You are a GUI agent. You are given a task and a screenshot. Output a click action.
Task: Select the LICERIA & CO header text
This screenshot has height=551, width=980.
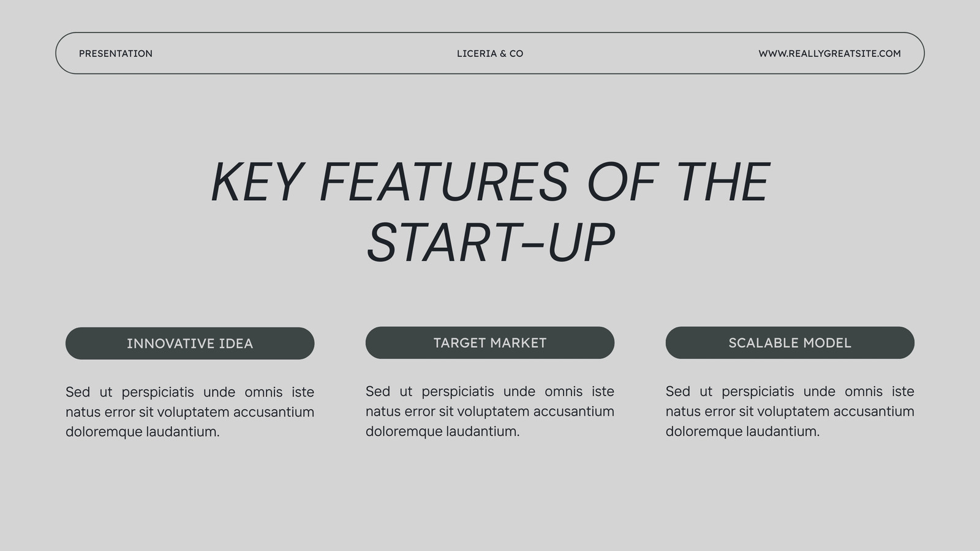coord(490,53)
